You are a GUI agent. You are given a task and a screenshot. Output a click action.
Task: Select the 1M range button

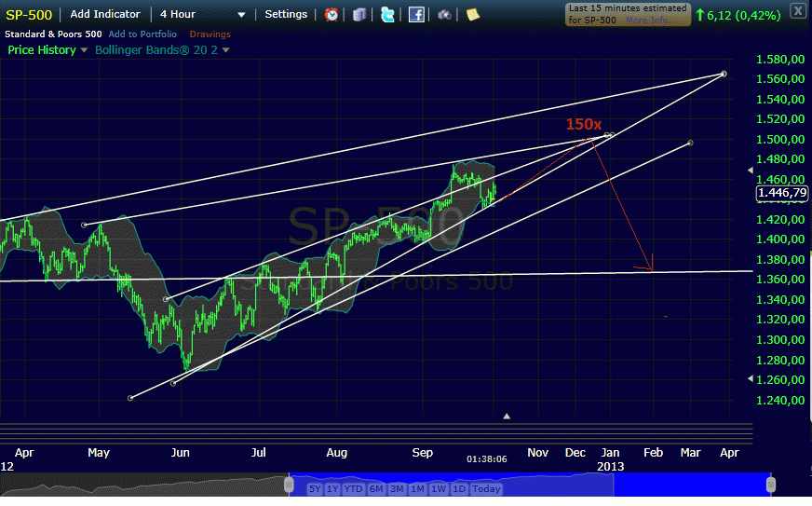pos(417,489)
